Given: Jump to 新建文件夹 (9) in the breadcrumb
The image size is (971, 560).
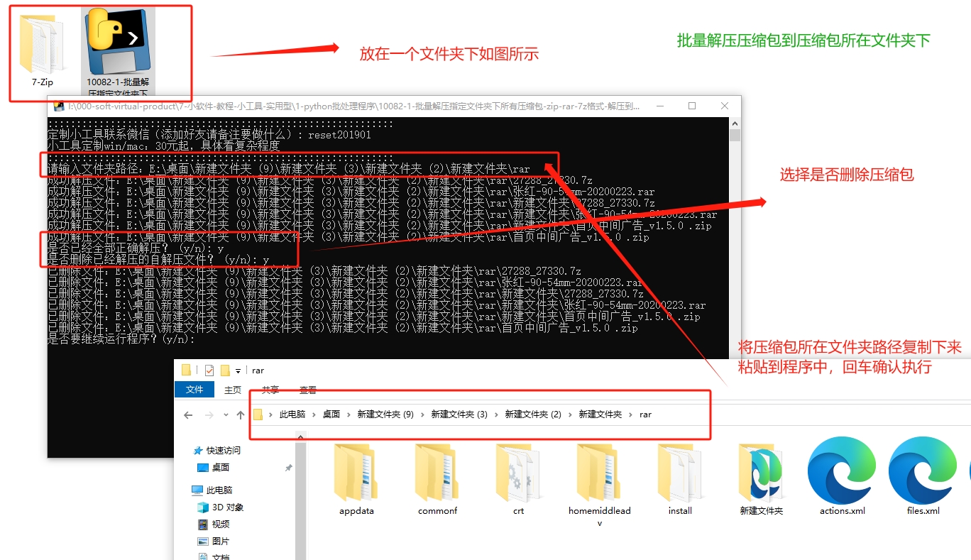Looking at the screenshot, I should tap(385, 414).
